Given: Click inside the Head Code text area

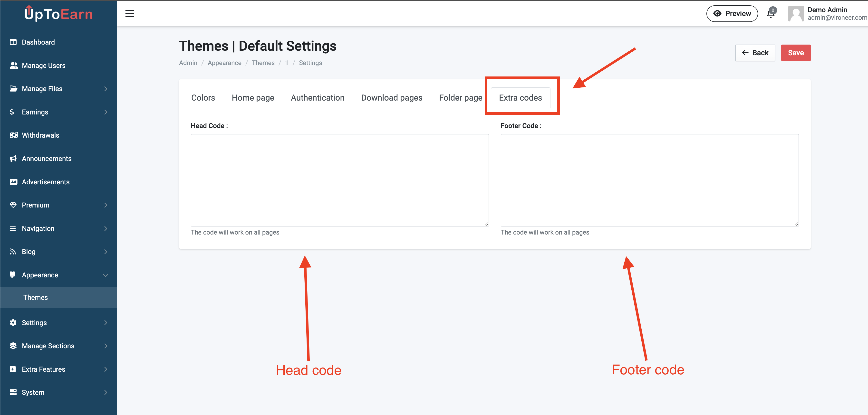Looking at the screenshot, I should (339, 180).
